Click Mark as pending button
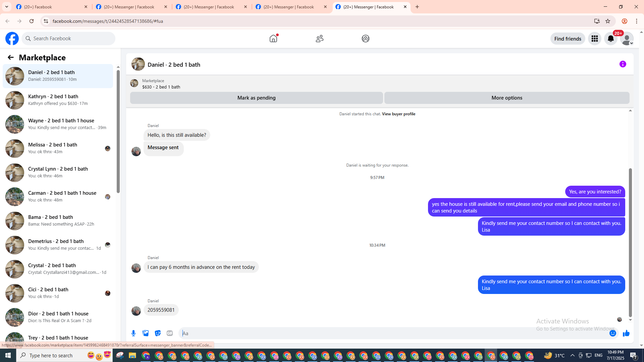This screenshot has width=644, height=362. (x=257, y=98)
